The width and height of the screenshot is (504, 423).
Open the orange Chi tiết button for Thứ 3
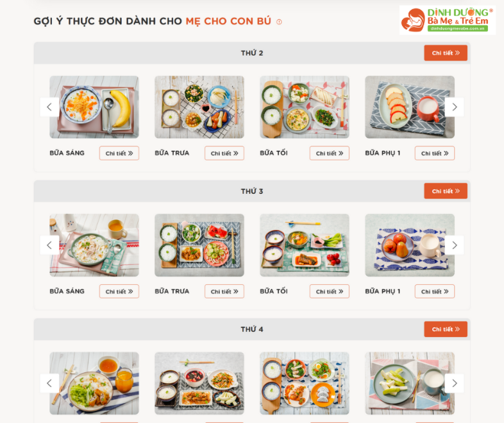point(446,191)
